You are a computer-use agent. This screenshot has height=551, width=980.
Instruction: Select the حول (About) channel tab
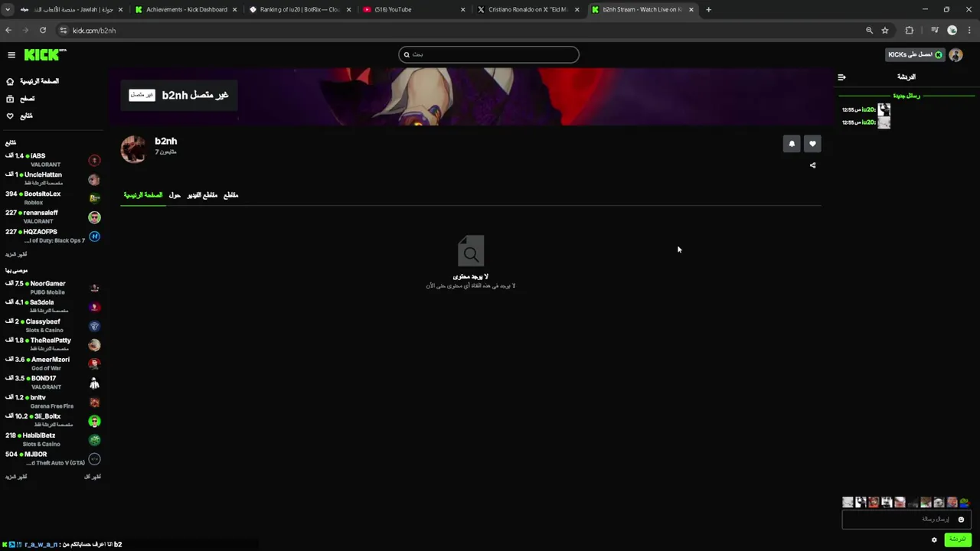pyautogui.click(x=175, y=195)
